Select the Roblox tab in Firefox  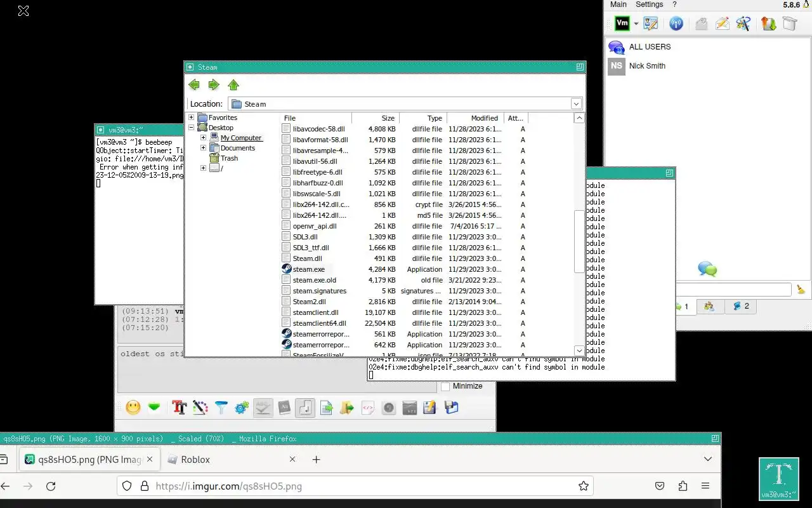pos(232,459)
